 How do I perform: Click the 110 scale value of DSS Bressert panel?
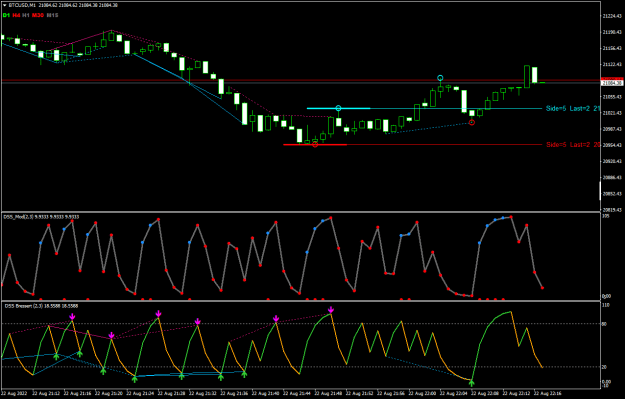tap(606, 305)
